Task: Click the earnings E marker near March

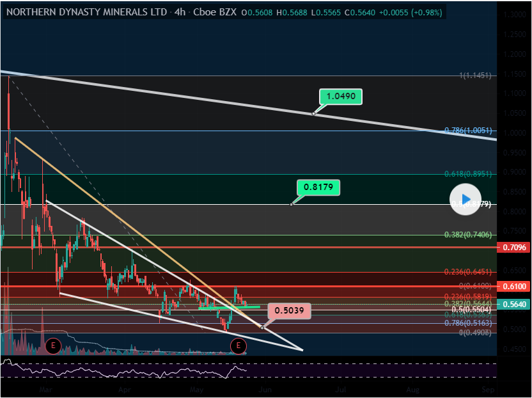Action: 53,346
